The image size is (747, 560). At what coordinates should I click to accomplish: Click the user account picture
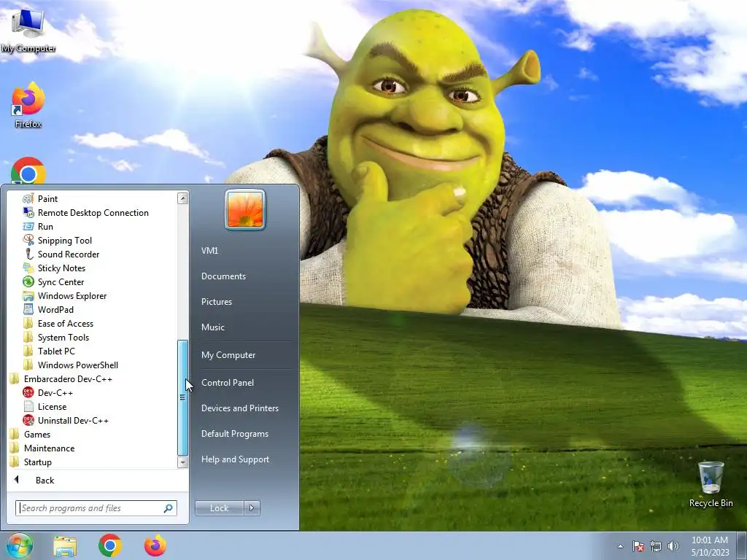pyautogui.click(x=245, y=209)
